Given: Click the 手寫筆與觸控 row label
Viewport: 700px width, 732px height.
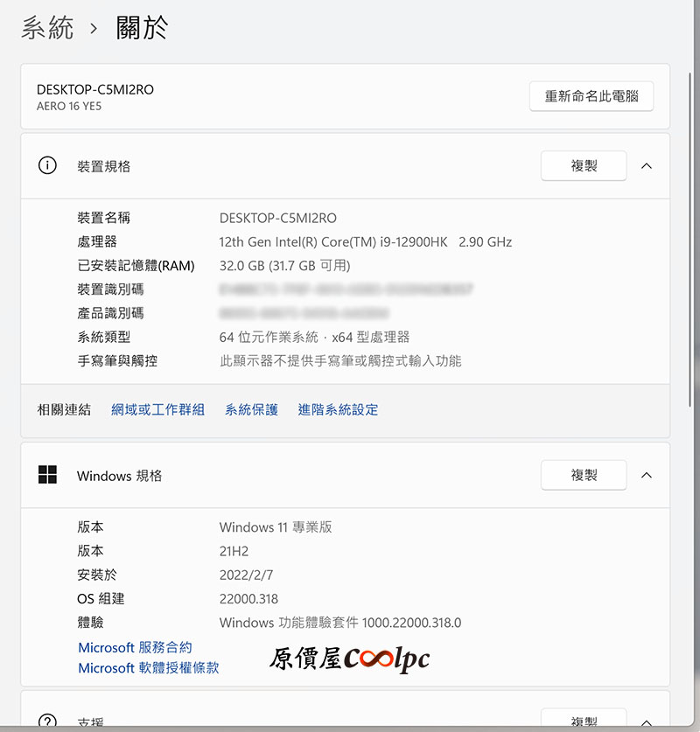Looking at the screenshot, I should click(x=117, y=361).
